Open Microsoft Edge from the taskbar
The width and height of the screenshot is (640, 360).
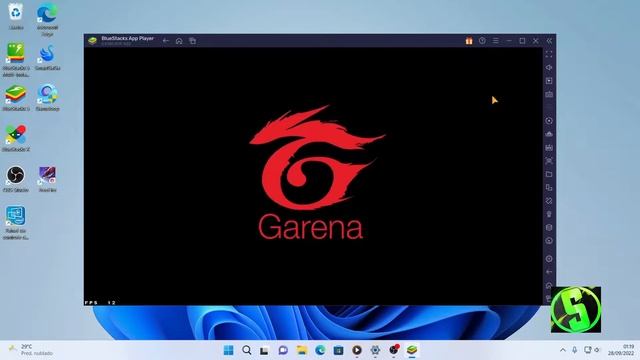[320, 350]
